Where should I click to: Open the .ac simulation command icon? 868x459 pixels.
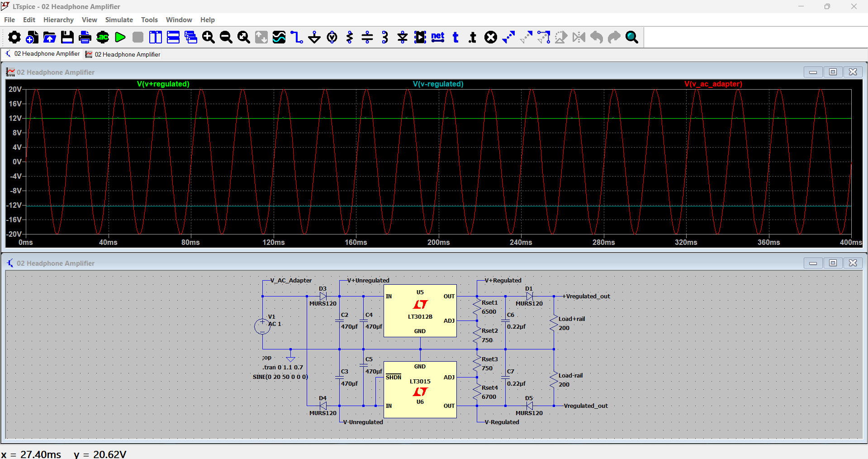click(x=103, y=37)
